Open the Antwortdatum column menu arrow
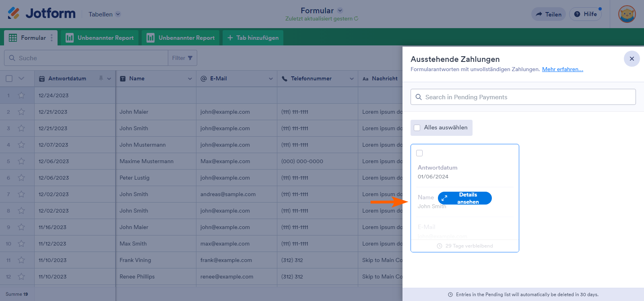Viewport: 644px width, 301px height. coord(109,79)
